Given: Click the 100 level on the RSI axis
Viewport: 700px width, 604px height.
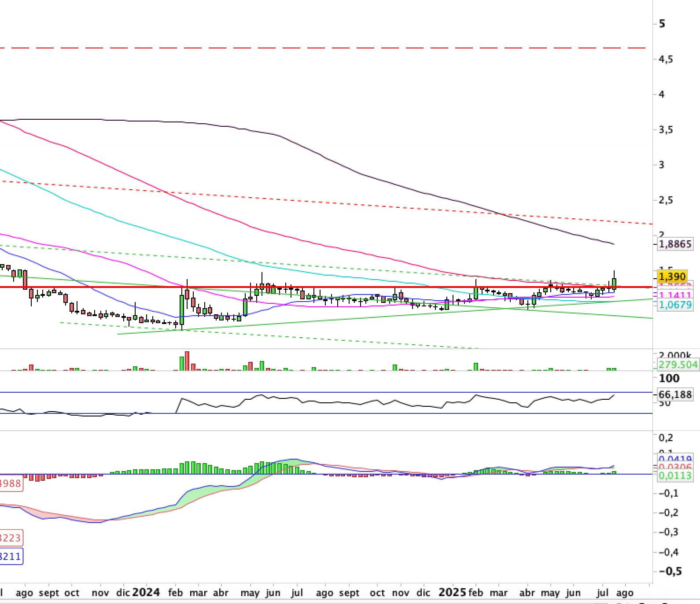Looking at the screenshot, I should click(x=669, y=378).
